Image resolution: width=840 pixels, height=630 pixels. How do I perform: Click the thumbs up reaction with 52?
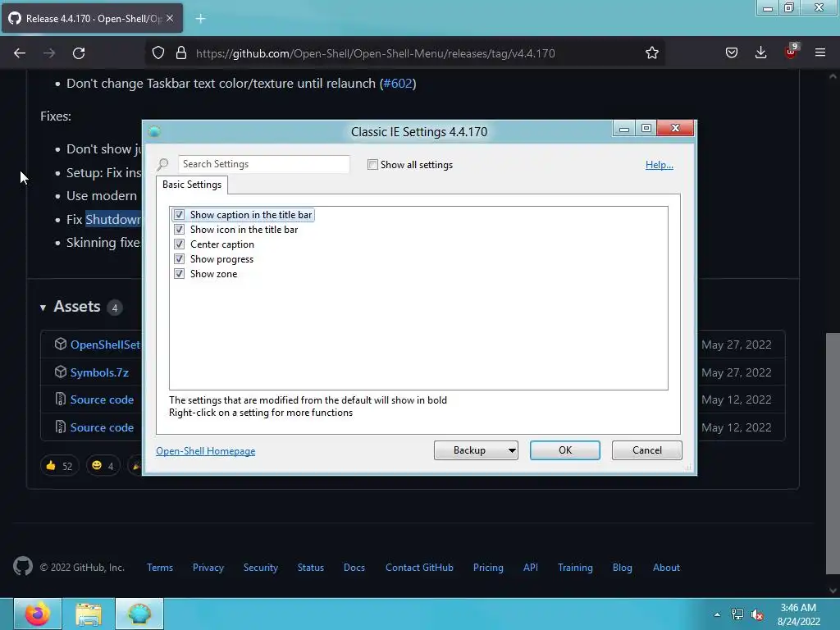59,466
